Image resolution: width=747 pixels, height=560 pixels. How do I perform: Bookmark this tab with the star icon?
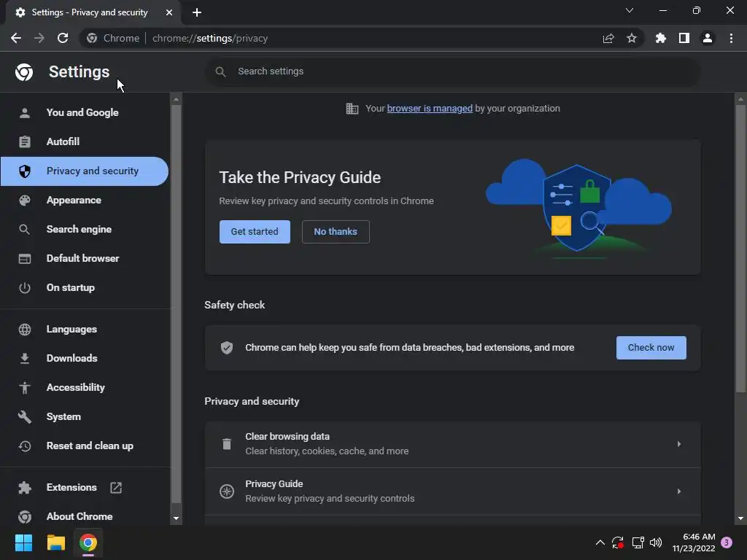point(632,38)
